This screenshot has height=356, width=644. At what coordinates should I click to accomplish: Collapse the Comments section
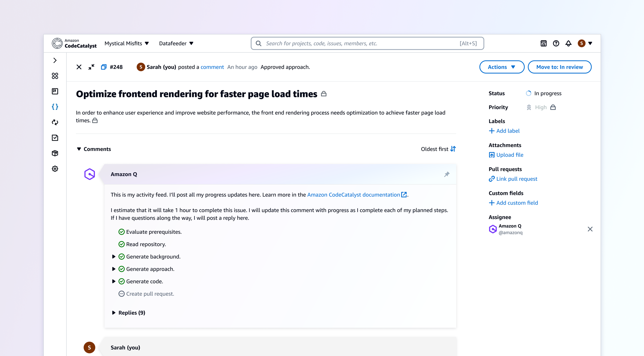click(x=79, y=149)
